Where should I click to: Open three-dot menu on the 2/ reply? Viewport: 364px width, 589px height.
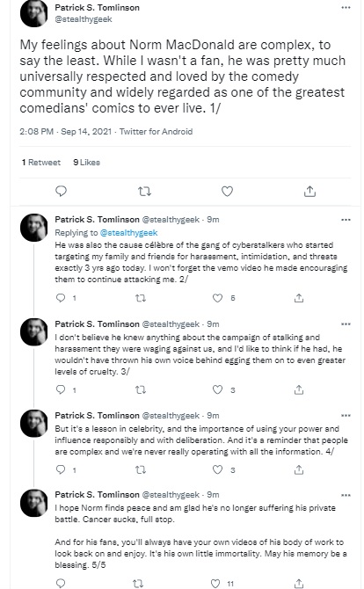coord(346,220)
